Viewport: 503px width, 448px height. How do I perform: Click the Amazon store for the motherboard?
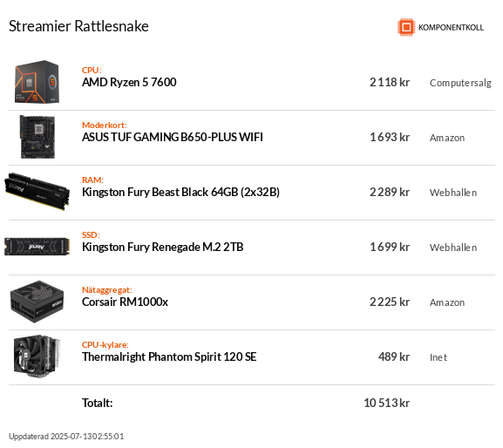447,138
